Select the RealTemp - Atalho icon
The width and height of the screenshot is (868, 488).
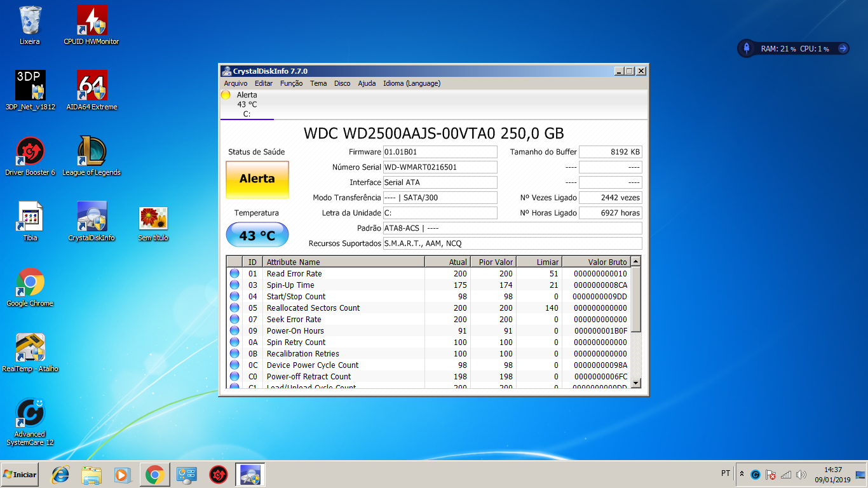tap(30, 352)
